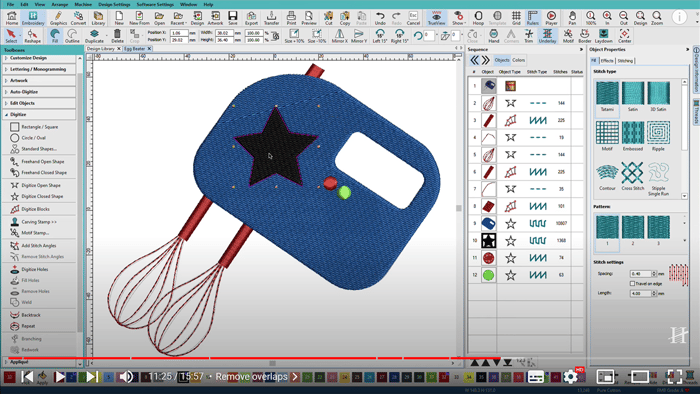Screen dimensions: 700x394
Task: Rotate selection Right 15 degrees
Action: coord(399,36)
